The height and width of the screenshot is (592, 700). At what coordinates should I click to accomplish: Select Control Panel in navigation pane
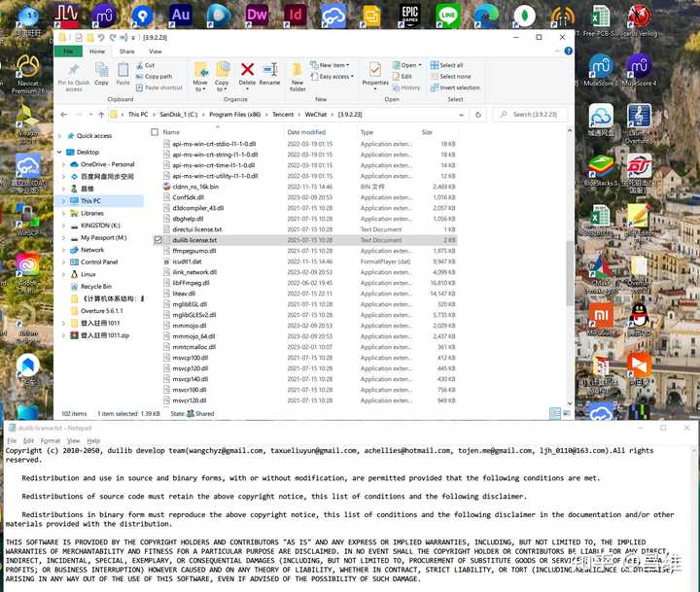99,262
